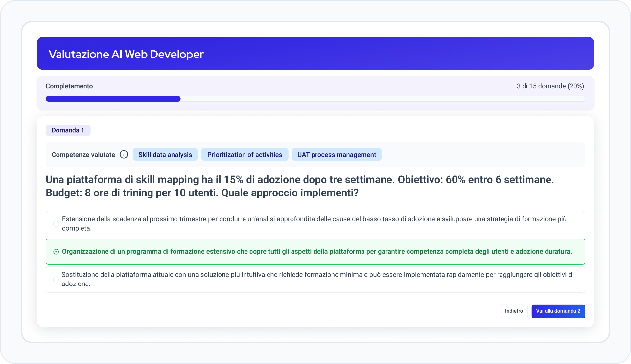Click the Indietro button
The width and height of the screenshot is (631, 364).
click(514, 311)
